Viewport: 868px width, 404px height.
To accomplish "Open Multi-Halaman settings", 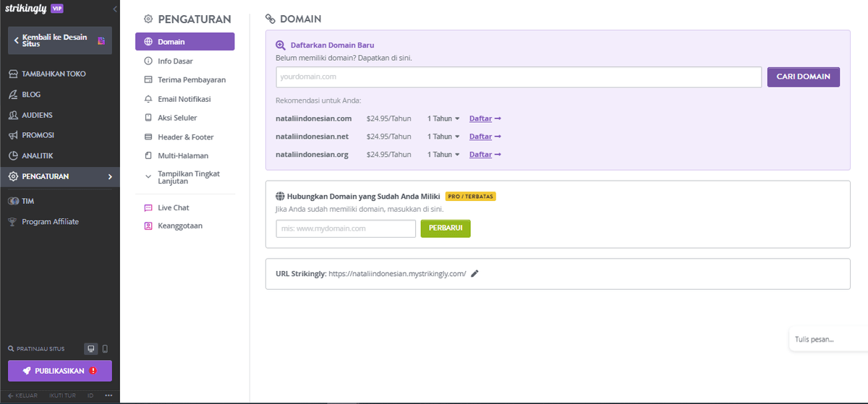I will click(184, 155).
